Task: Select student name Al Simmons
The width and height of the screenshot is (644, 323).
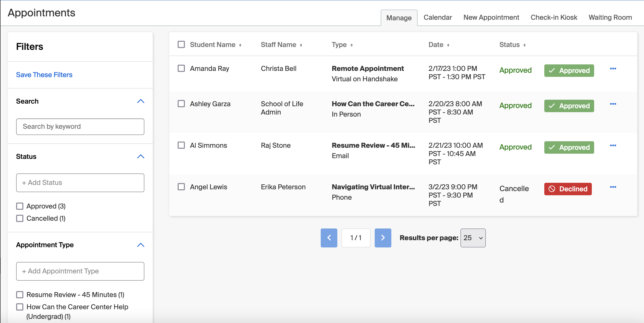Action: (209, 145)
